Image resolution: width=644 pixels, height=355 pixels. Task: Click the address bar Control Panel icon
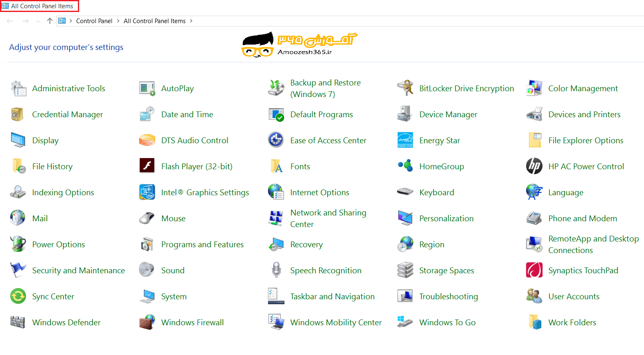click(x=62, y=21)
